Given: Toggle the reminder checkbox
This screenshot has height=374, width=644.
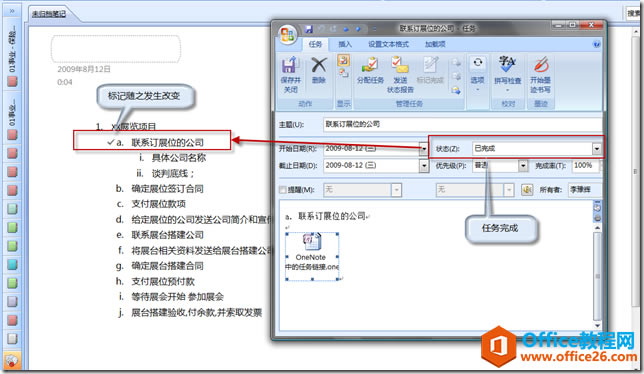Looking at the screenshot, I should click(283, 190).
